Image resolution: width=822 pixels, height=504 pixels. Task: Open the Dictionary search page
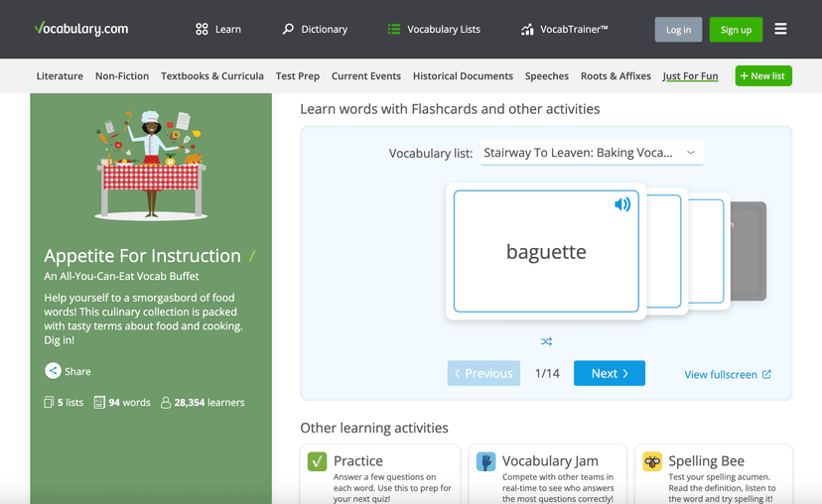coord(315,30)
